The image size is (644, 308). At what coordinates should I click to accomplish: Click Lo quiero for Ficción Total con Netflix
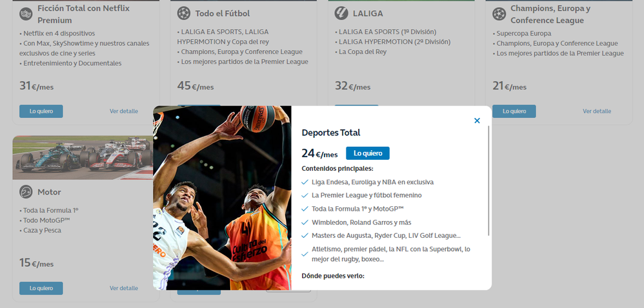pyautogui.click(x=41, y=111)
